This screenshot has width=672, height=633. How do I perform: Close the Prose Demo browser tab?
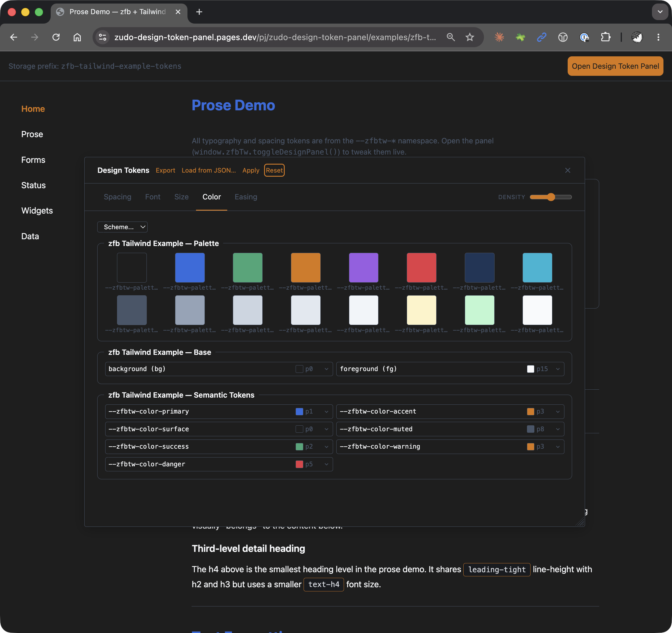click(x=178, y=12)
